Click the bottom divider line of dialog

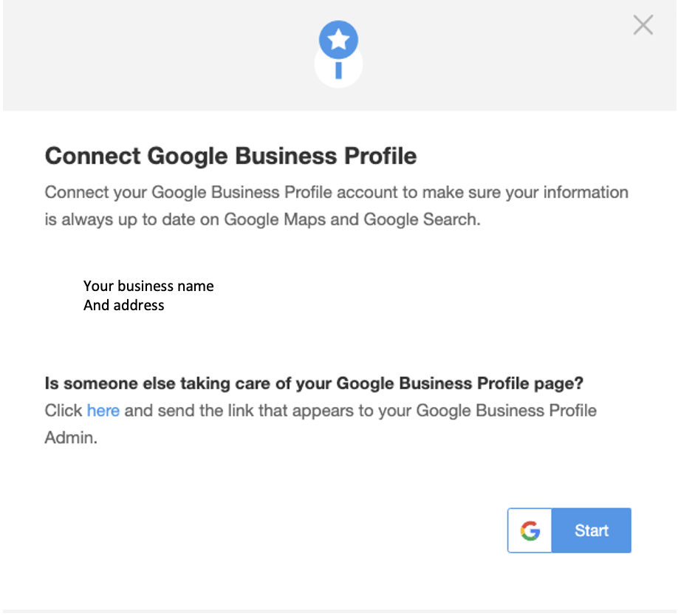(340, 612)
